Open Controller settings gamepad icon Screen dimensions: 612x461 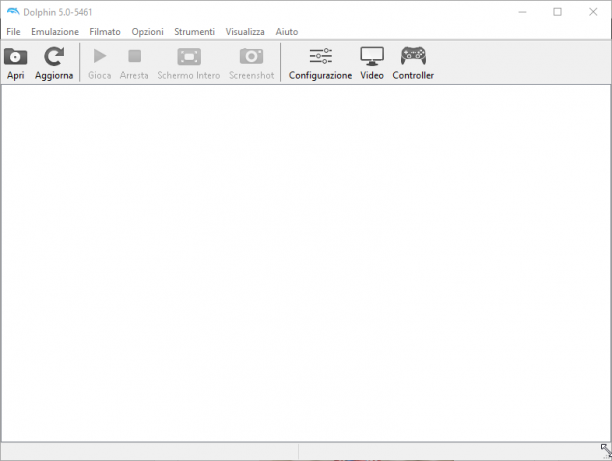point(413,56)
